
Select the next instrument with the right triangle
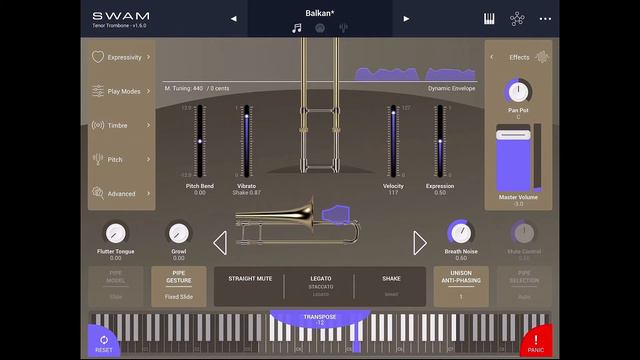pos(420,243)
